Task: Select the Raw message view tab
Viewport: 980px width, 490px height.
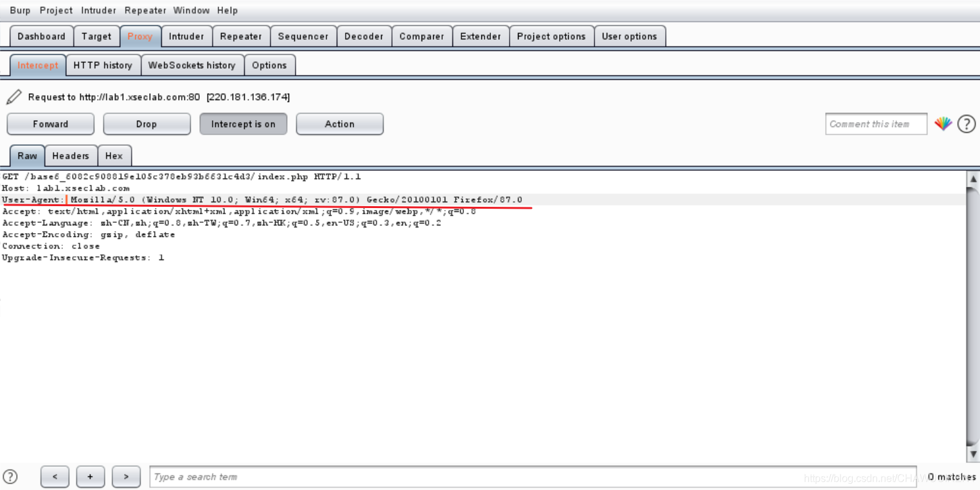Action: point(27,155)
